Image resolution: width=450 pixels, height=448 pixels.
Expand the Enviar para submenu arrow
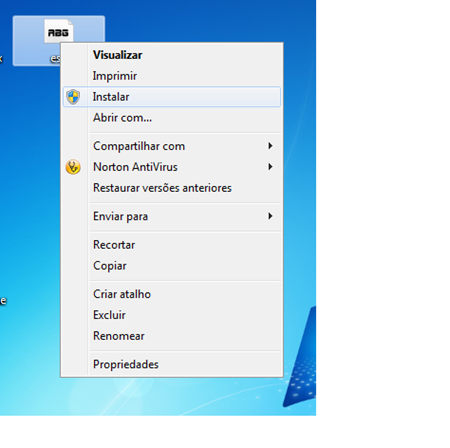270,216
